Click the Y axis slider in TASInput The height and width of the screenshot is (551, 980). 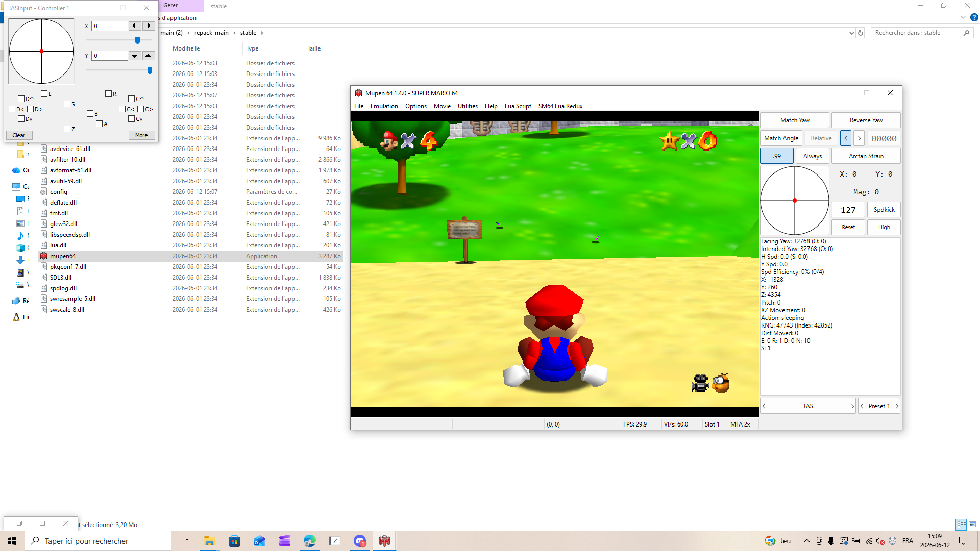(x=119, y=70)
